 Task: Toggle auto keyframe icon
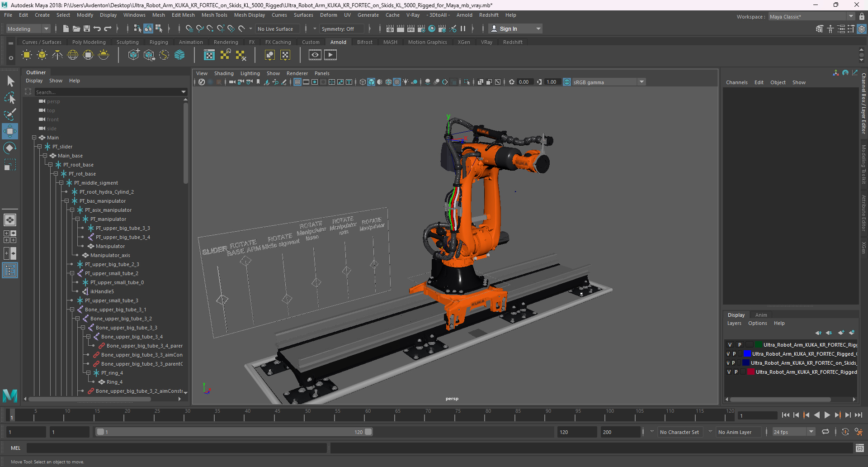(x=845, y=432)
